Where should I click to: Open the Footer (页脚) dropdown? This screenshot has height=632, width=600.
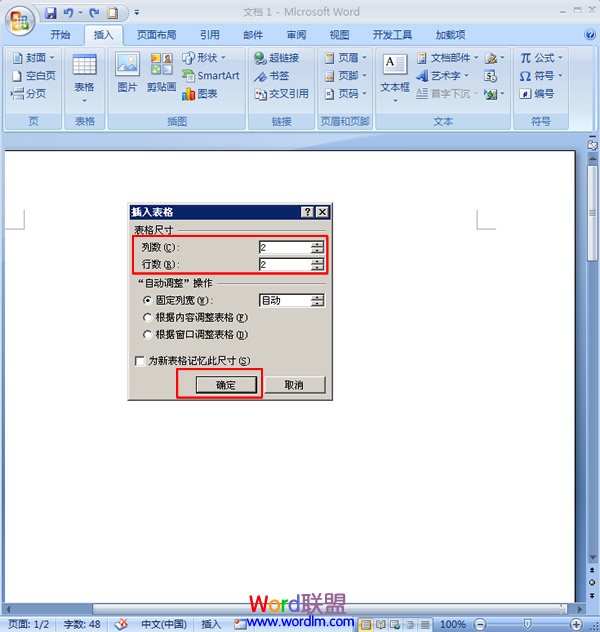[346, 75]
